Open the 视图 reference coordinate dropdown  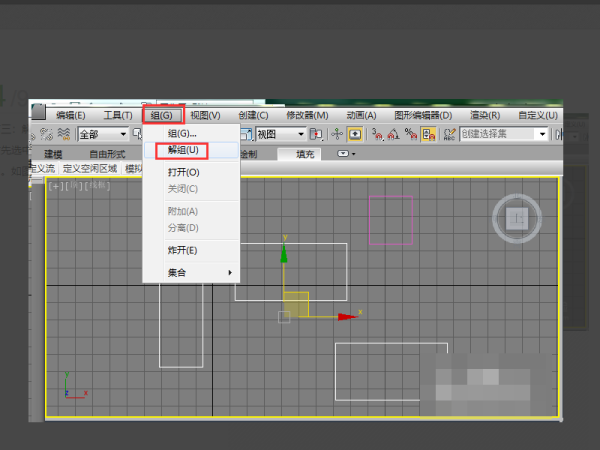coord(280,134)
